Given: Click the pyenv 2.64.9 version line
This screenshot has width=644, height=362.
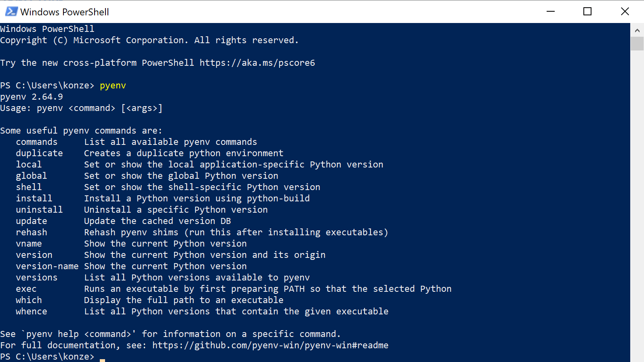Looking at the screenshot, I should [x=32, y=96].
